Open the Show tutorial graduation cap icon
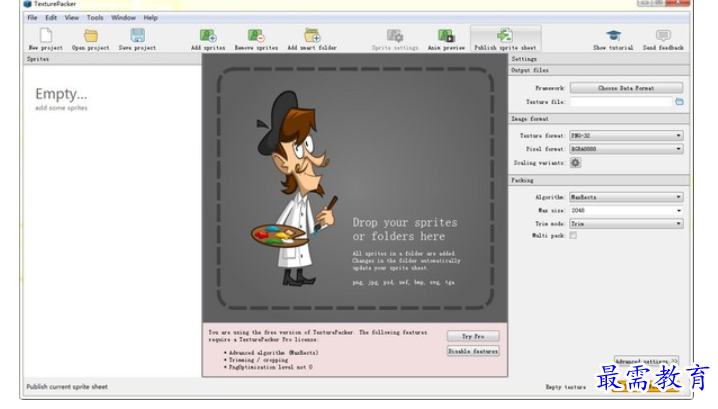Screen dimensions: 718x409 click(613, 36)
